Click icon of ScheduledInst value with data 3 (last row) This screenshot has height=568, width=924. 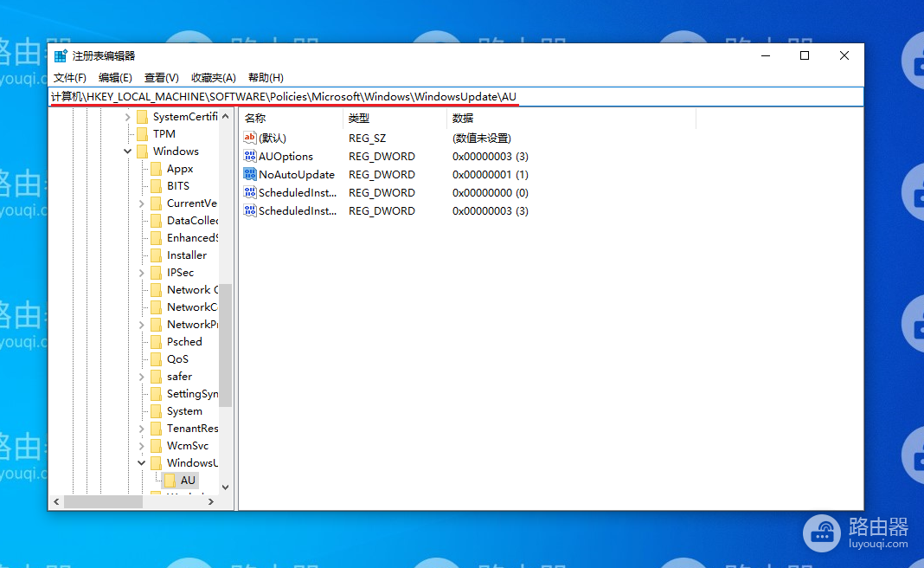(250, 211)
